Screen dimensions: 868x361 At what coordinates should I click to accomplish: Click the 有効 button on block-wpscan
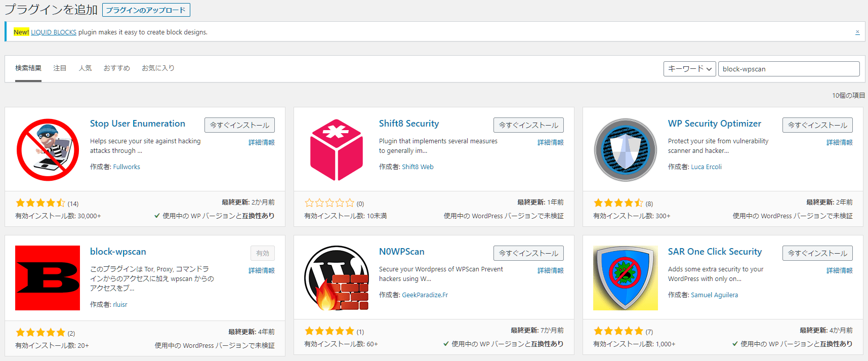(263, 253)
